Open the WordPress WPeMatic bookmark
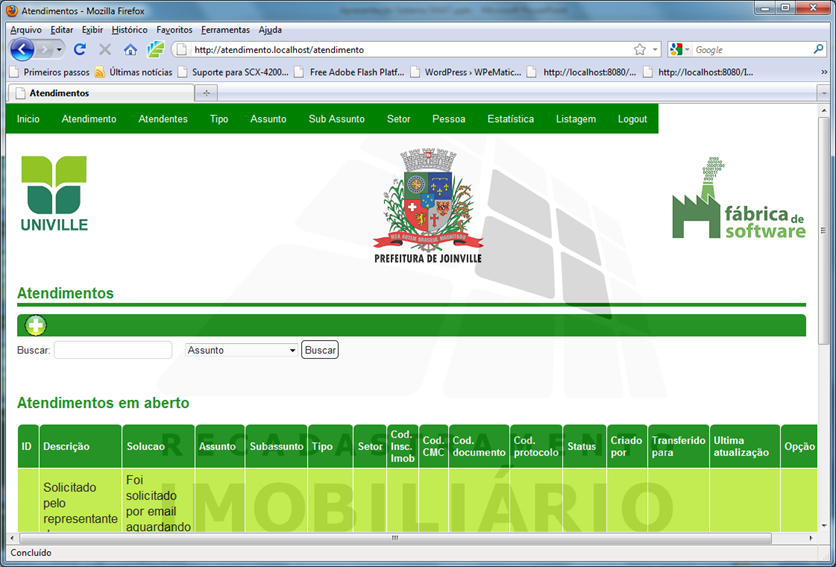 click(x=466, y=72)
